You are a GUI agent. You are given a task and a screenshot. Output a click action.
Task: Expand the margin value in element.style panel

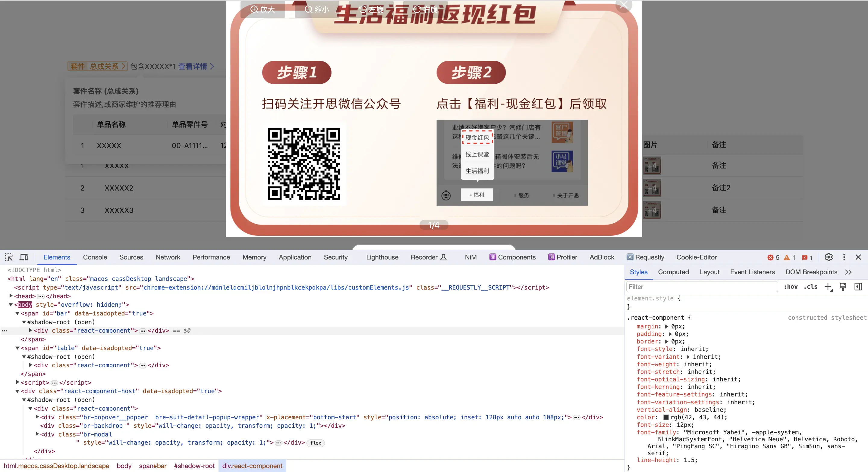point(666,326)
